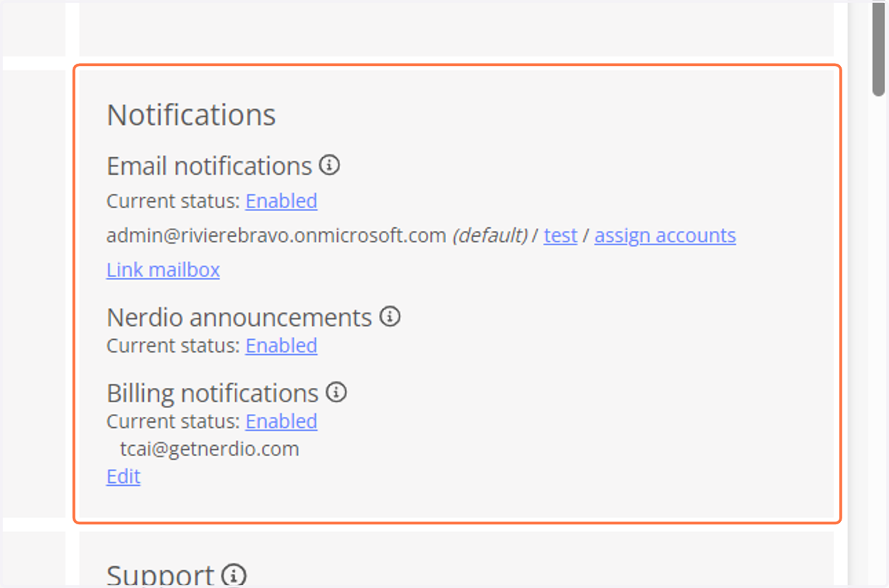Select the (default) label text
Image resolution: width=889 pixels, height=588 pixels.
[490, 235]
